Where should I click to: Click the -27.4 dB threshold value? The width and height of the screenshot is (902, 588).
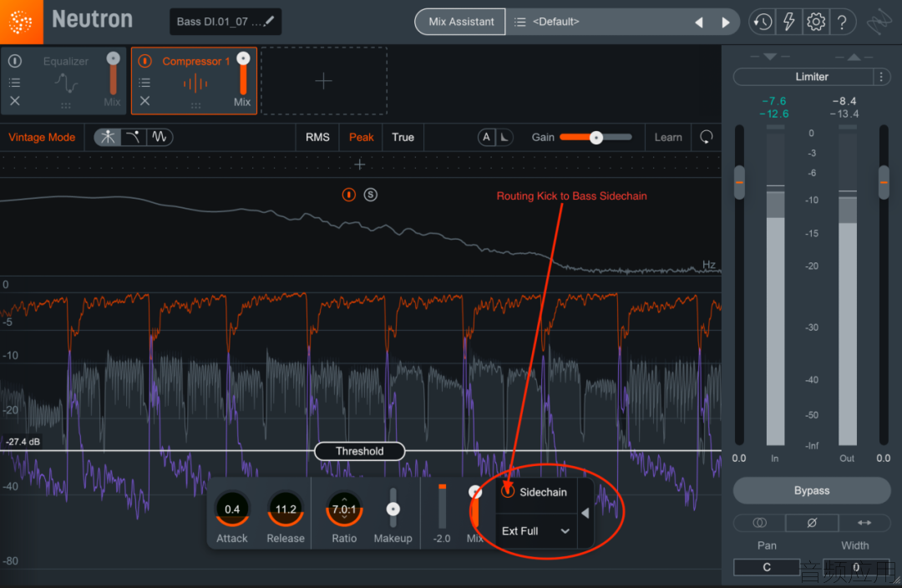click(23, 442)
